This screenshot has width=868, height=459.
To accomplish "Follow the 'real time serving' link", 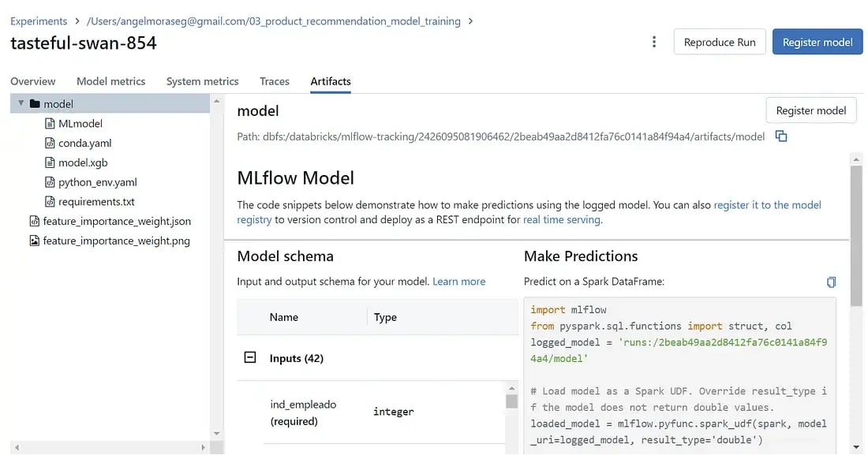I will [562, 220].
